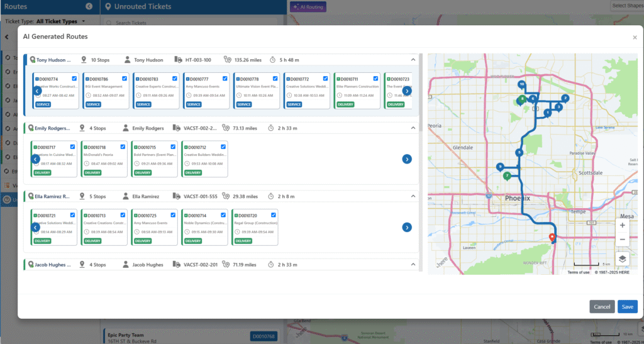
Task: Click the Tony Hudson 10 Stops pin icon
Action: click(x=84, y=60)
